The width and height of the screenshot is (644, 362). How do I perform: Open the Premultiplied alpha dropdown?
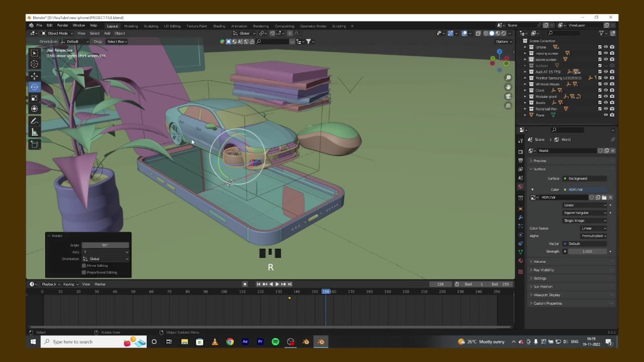coord(594,236)
